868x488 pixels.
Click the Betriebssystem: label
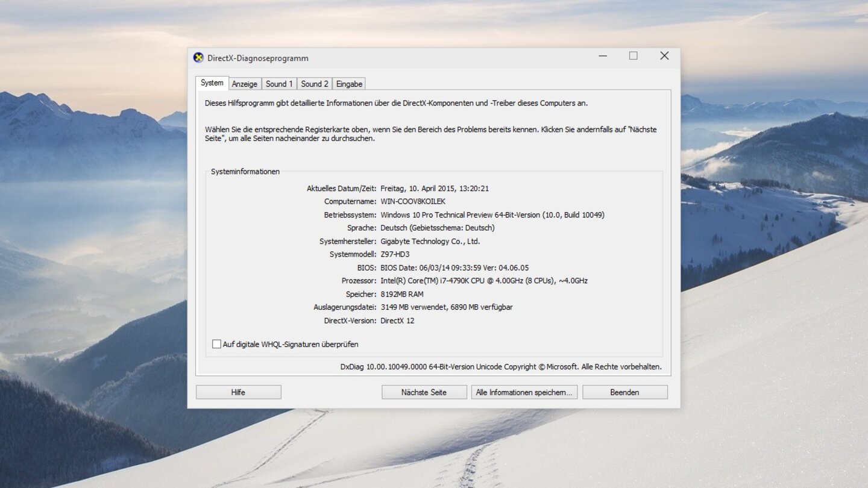[351, 215]
